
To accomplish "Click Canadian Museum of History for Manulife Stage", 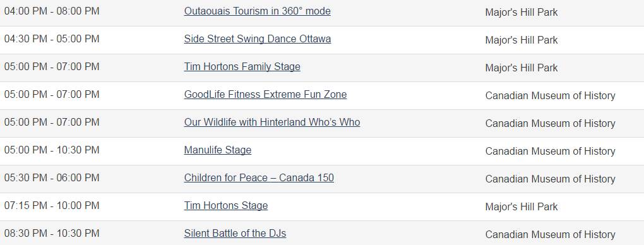I will pos(551,152).
